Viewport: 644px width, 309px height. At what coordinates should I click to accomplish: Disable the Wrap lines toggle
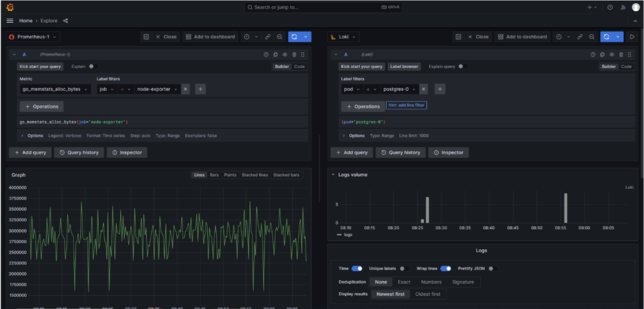coord(445,268)
